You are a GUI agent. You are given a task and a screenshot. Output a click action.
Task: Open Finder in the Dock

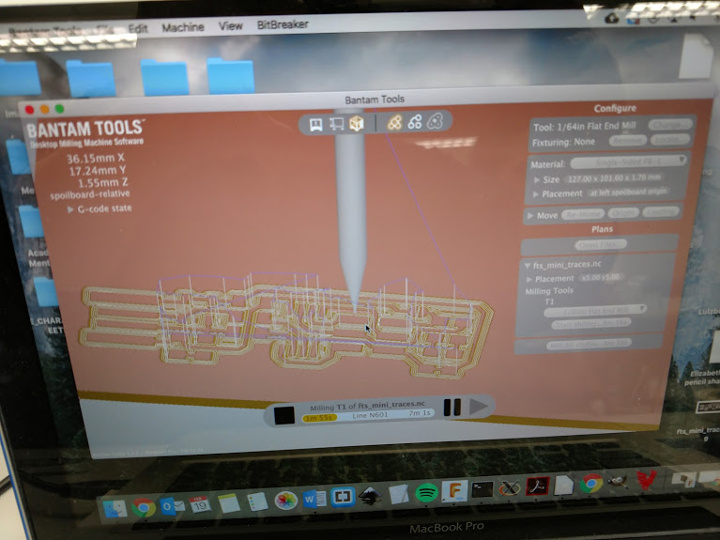(115, 509)
